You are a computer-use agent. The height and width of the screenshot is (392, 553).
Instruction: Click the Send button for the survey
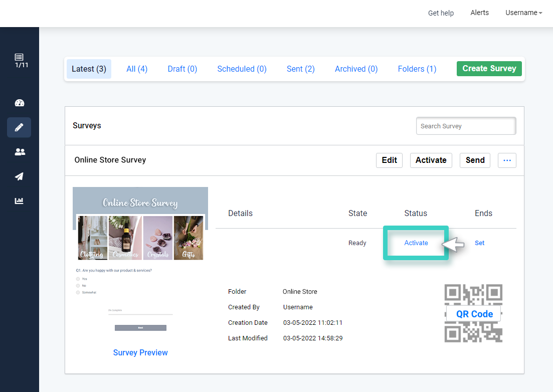[x=475, y=160]
